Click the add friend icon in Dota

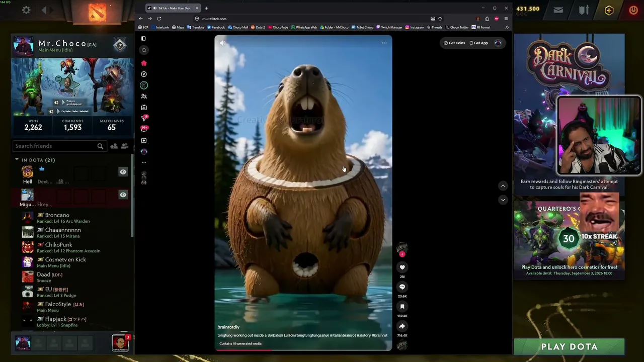(x=114, y=146)
